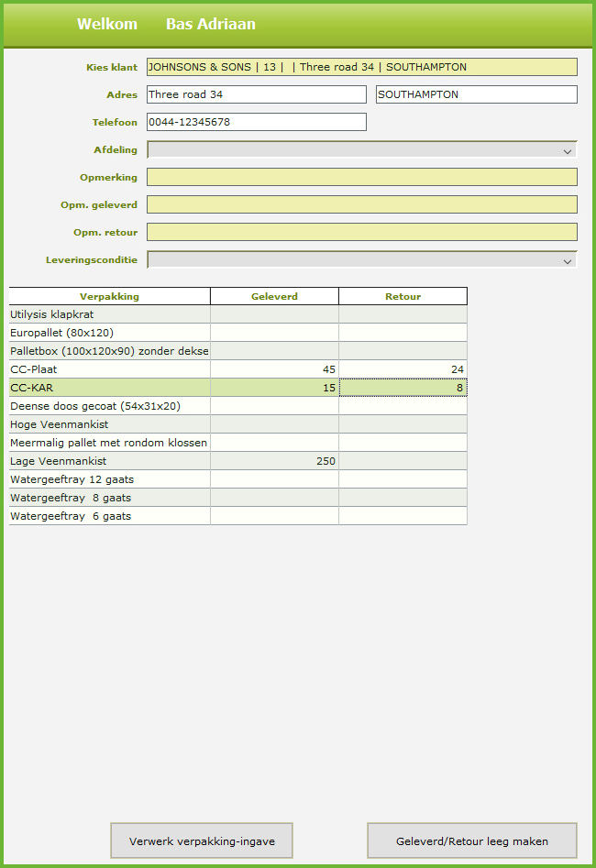This screenshot has height=868, width=596.
Task: Click Retour cell for Watergeeftray 8 gaats
Action: tap(403, 497)
